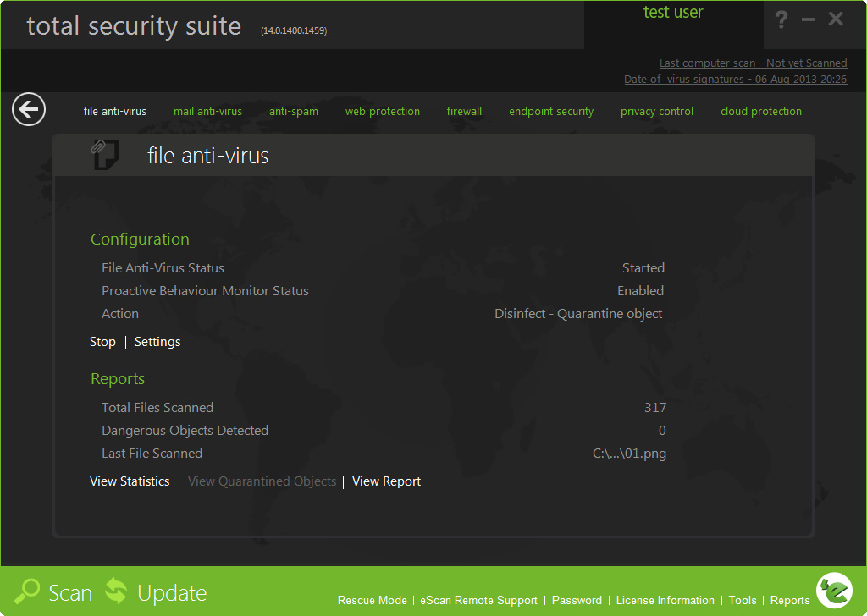Viewport: 867px width, 616px height.
Task: Click View Quarantined Objects link
Action: (262, 481)
